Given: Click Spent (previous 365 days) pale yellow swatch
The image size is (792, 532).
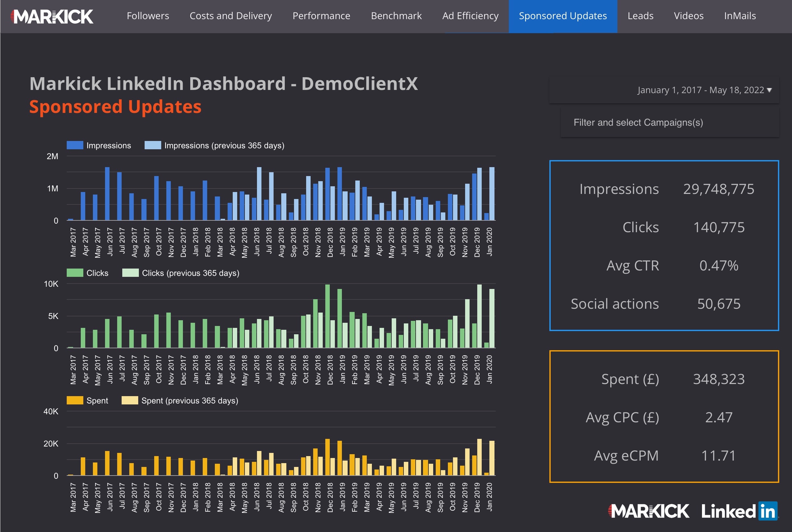Looking at the screenshot, I should pyautogui.click(x=130, y=400).
